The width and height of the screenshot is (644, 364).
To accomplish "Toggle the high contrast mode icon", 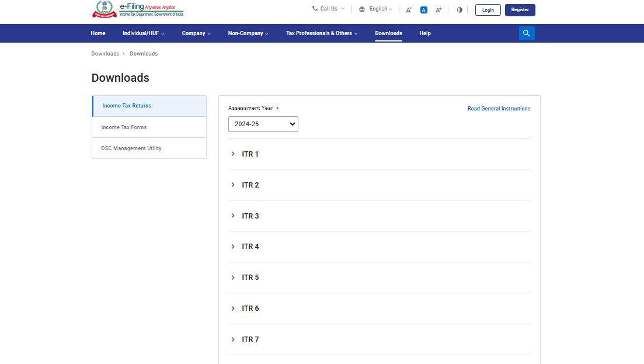I will (459, 10).
